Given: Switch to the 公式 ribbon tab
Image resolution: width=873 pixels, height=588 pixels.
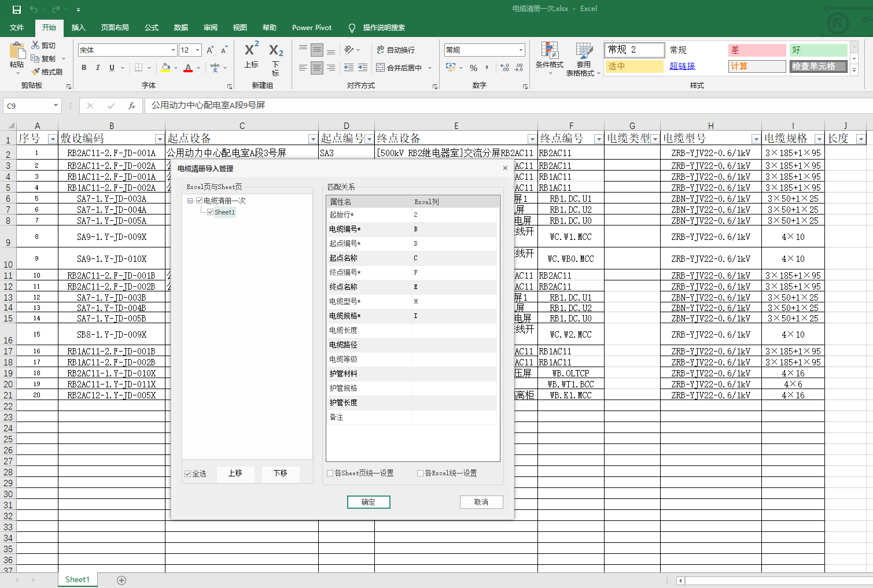Looking at the screenshot, I should pyautogui.click(x=152, y=28).
